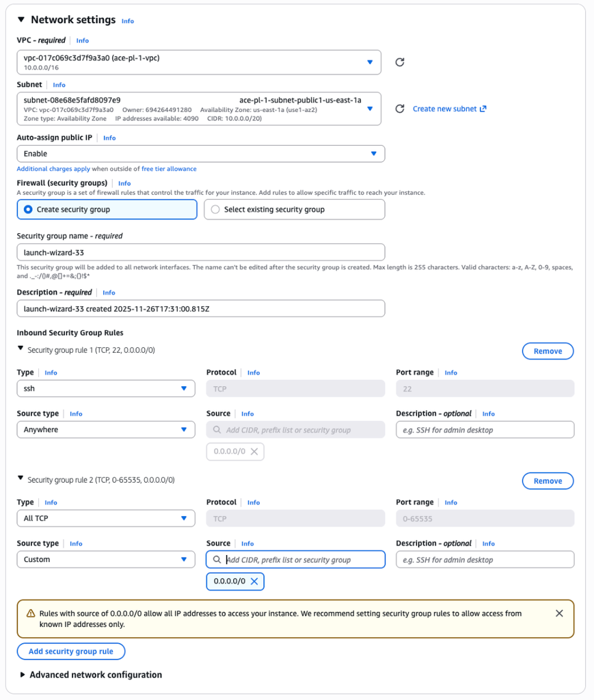Image resolution: width=594 pixels, height=700 pixels.
Task: Select the 'Select existing security group' option
Action: click(x=215, y=209)
